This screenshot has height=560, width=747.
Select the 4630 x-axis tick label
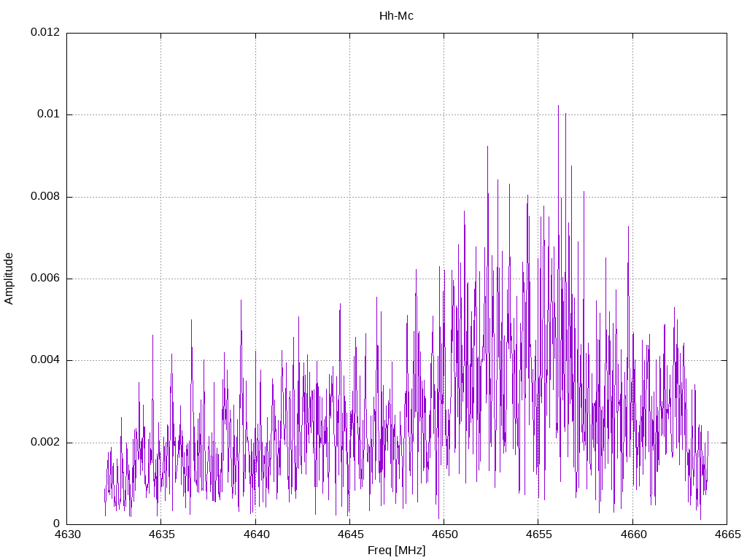pos(67,534)
